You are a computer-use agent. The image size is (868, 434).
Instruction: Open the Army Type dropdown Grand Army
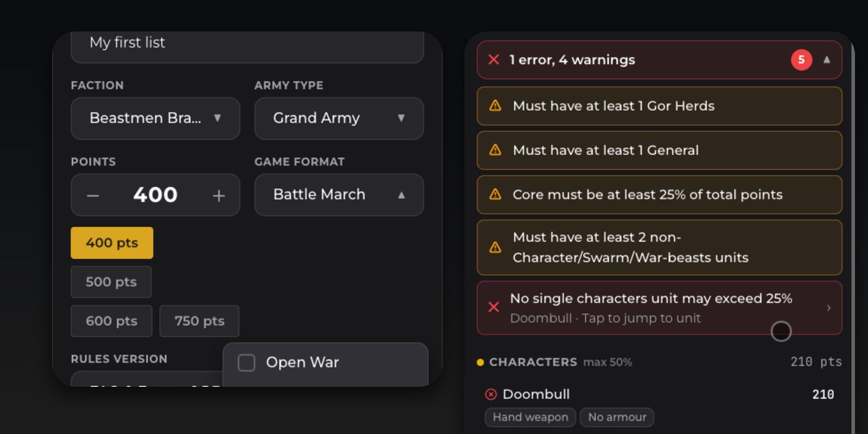[339, 118]
